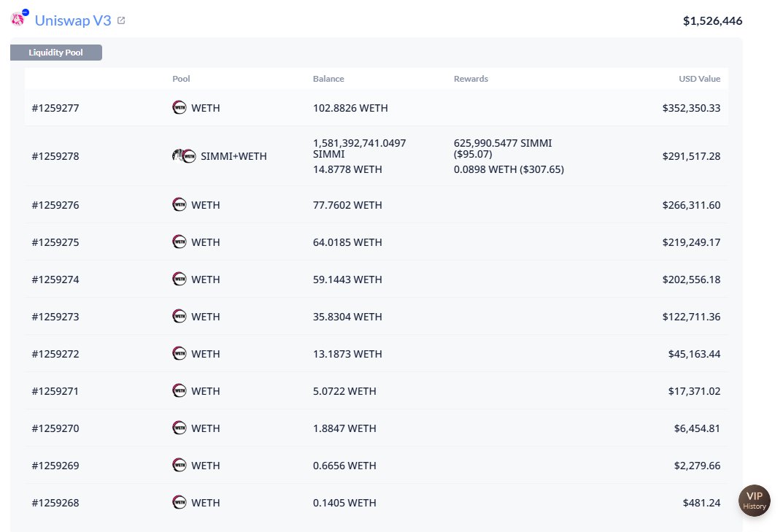
Task: Click the SIMMI+WETH pool name
Action: click(234, 156)
